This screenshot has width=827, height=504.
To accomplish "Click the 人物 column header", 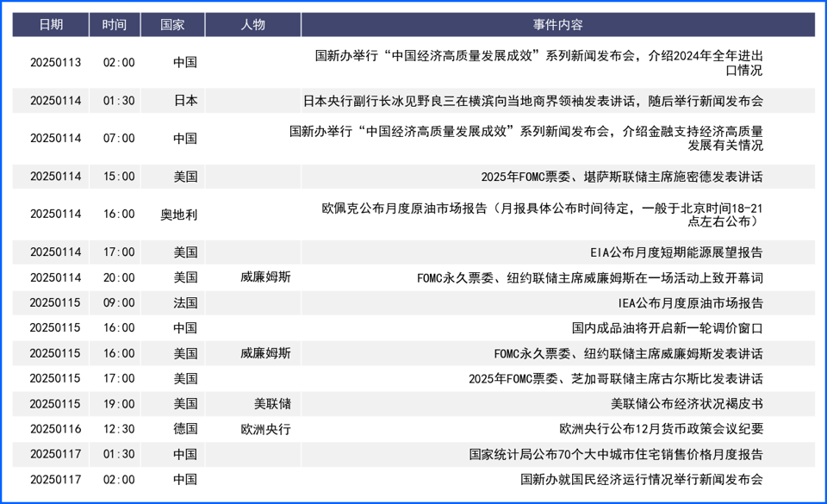I will tap(252, 25).
